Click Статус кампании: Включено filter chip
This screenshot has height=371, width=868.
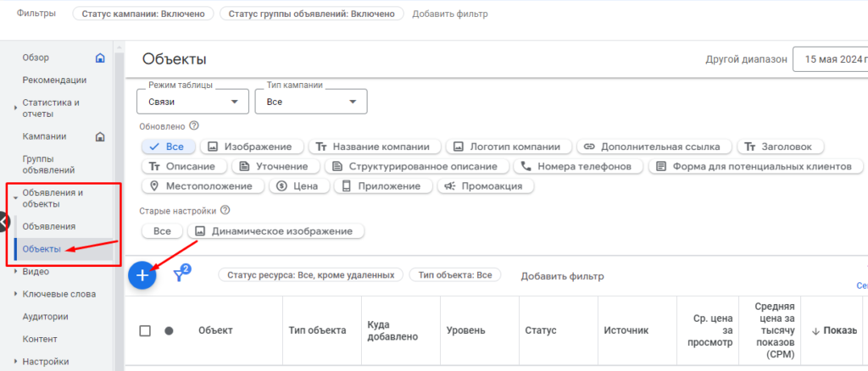(x=143, y=14)
